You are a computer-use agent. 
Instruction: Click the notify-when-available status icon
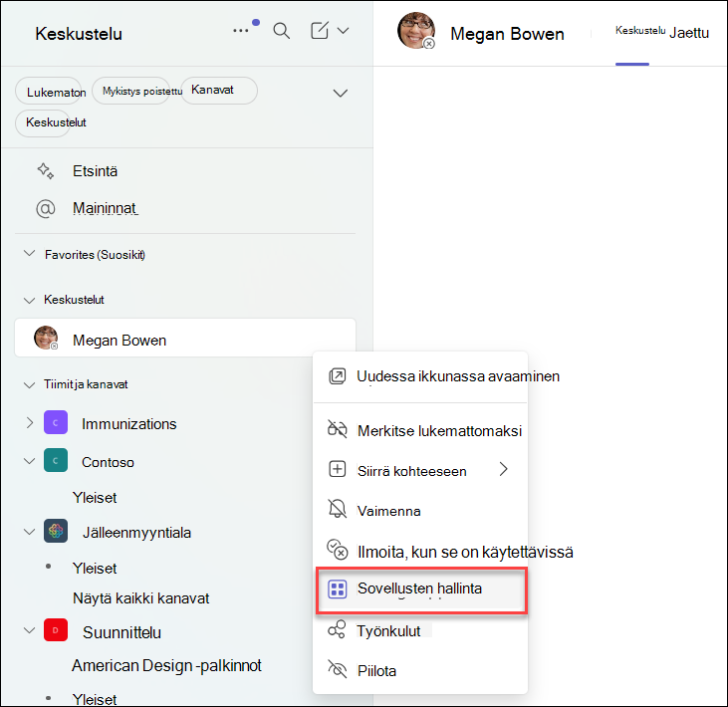338,550
